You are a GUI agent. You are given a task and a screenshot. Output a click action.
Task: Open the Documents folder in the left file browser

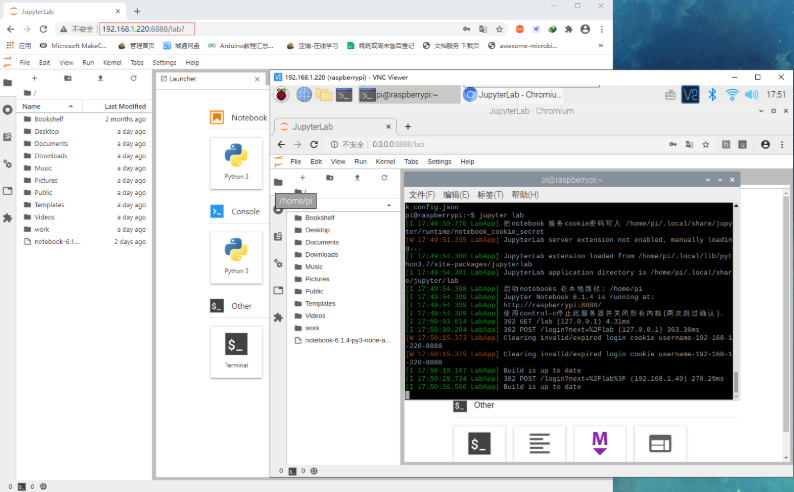[50, 143]
